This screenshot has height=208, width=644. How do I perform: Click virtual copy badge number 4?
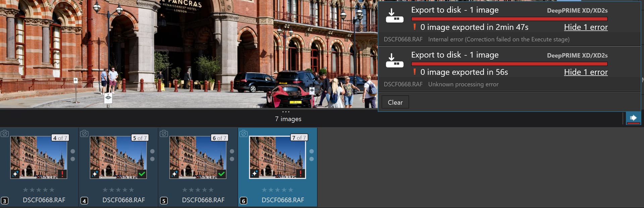pyautogui.click(x=84, y=201)
